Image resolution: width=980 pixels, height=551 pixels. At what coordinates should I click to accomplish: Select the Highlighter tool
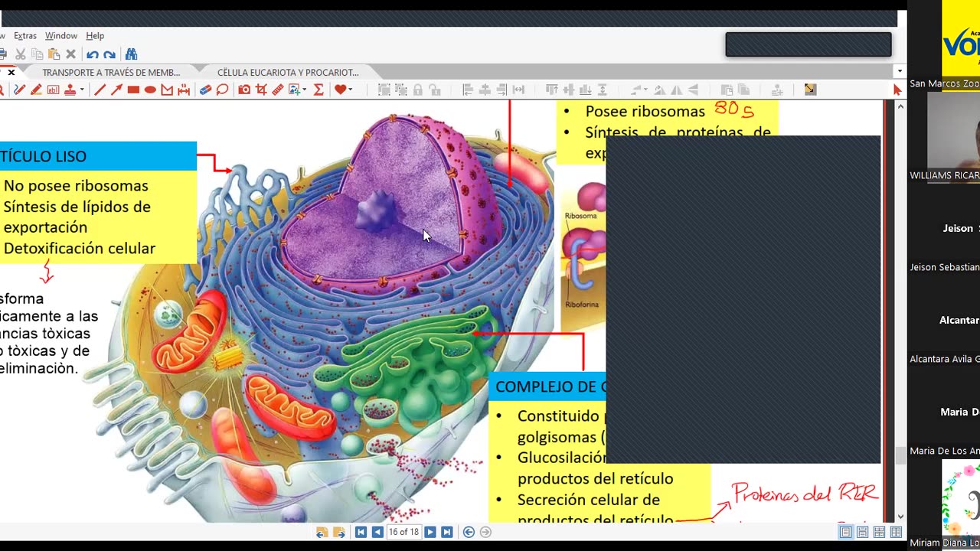click(36, 90)
